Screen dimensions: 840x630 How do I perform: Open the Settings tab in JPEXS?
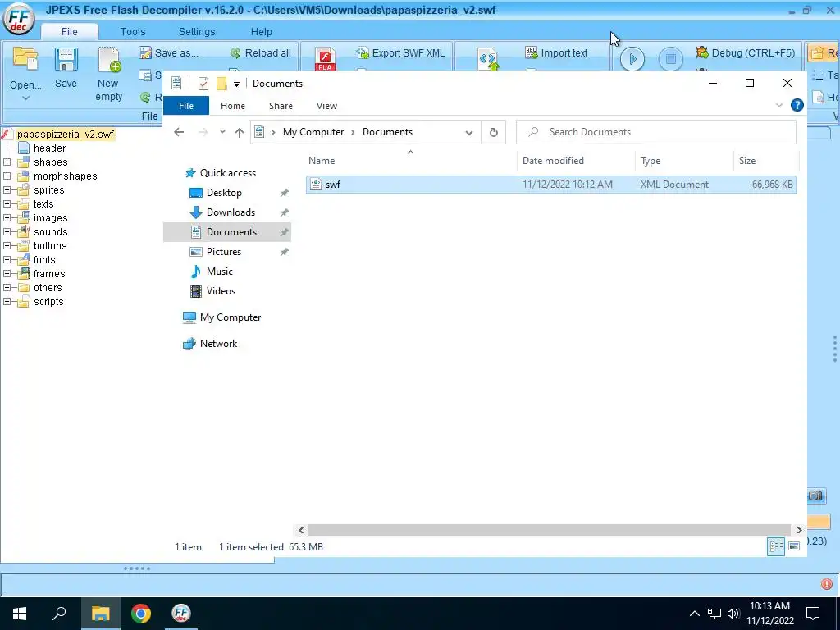click(197, 32)
